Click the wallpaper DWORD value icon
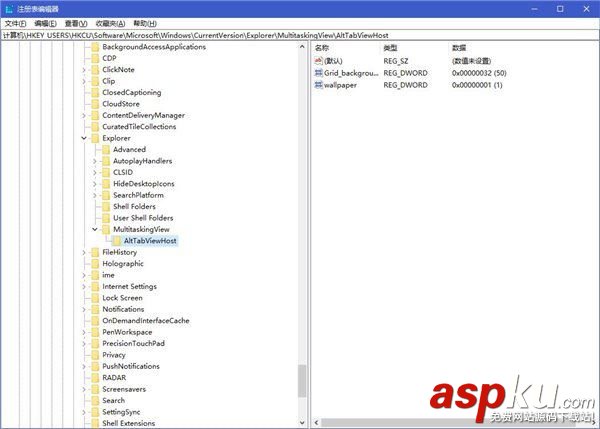The height and width of the screenshot is (429, 600). [318, 85]
